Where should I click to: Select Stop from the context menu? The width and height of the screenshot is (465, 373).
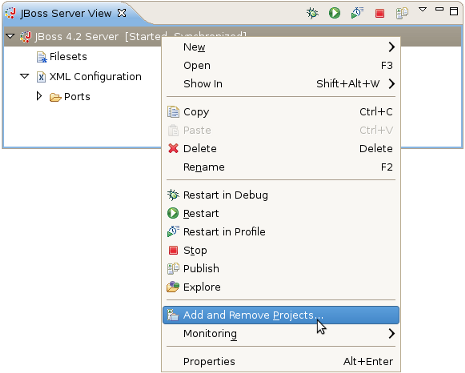pyautogui.click(x=281, y=250)
